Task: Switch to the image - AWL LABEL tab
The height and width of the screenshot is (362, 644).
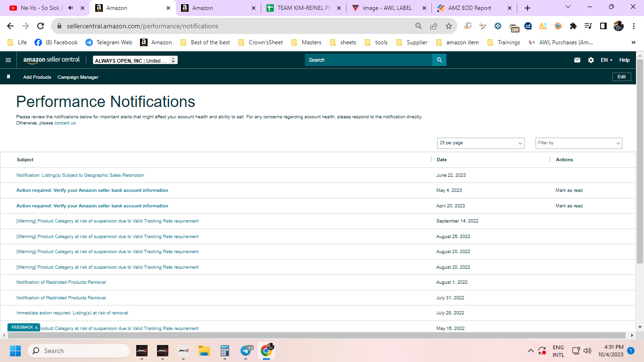Action: tap(389, 8)
